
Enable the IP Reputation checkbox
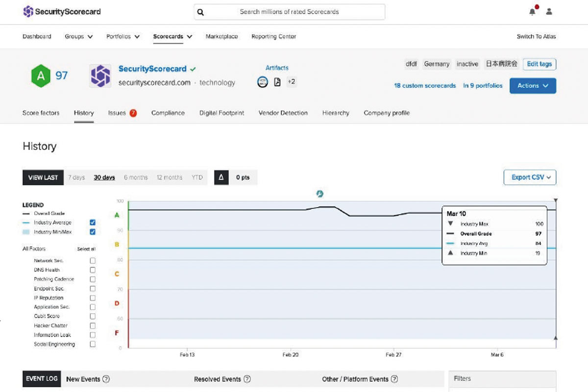93,298
